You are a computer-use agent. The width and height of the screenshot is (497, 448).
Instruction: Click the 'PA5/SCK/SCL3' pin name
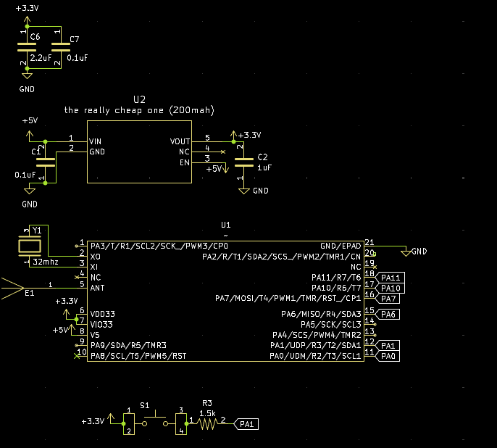[331, 325]
